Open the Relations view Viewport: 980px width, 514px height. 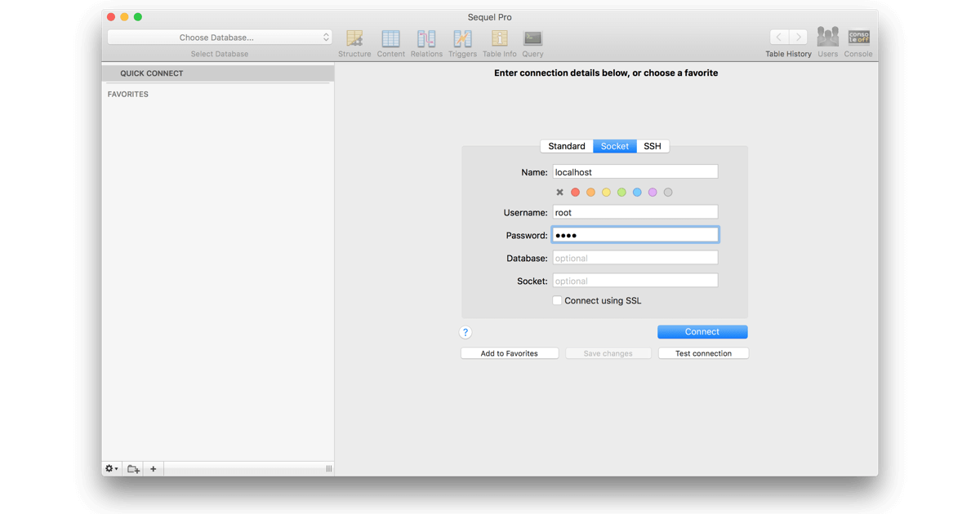point(426,43)
